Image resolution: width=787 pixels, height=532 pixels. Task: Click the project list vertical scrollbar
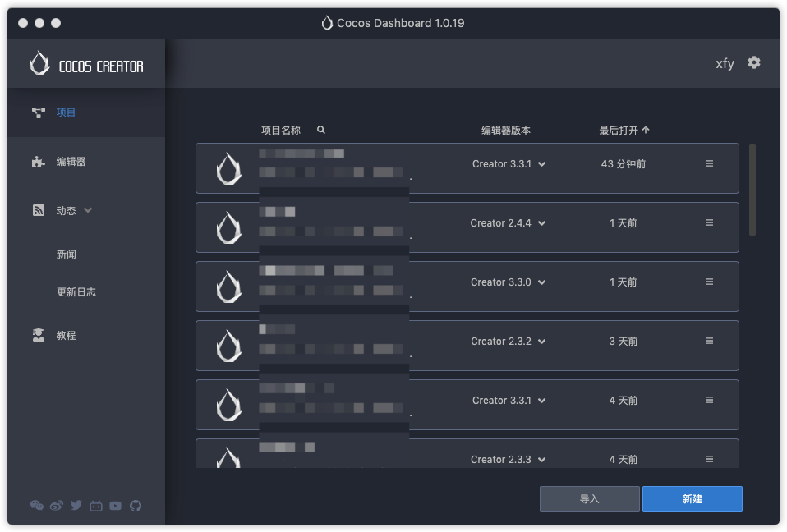point(752,190)
